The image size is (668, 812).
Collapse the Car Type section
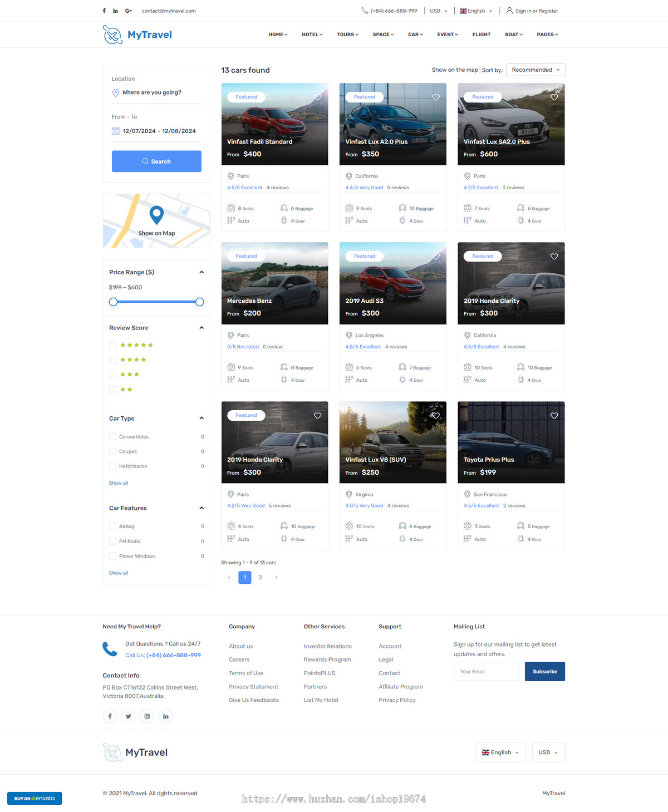click(x=202, y=419)
